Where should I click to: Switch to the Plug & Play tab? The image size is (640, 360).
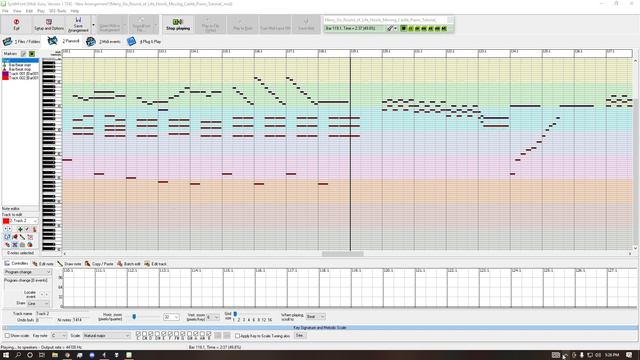tap(144, 41)
